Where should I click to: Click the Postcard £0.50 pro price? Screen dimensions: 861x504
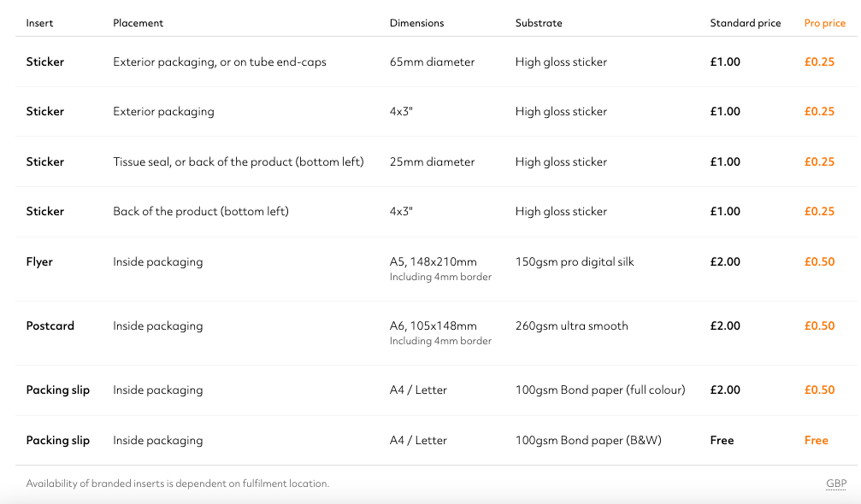click(x=819, y=325)
